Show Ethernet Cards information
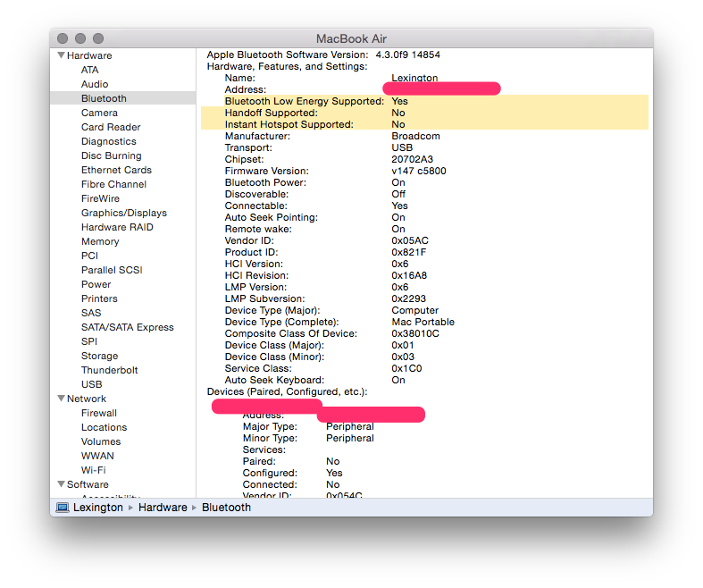Image resolution: width=703 pixels, height=588 pixels. [116, 170]
